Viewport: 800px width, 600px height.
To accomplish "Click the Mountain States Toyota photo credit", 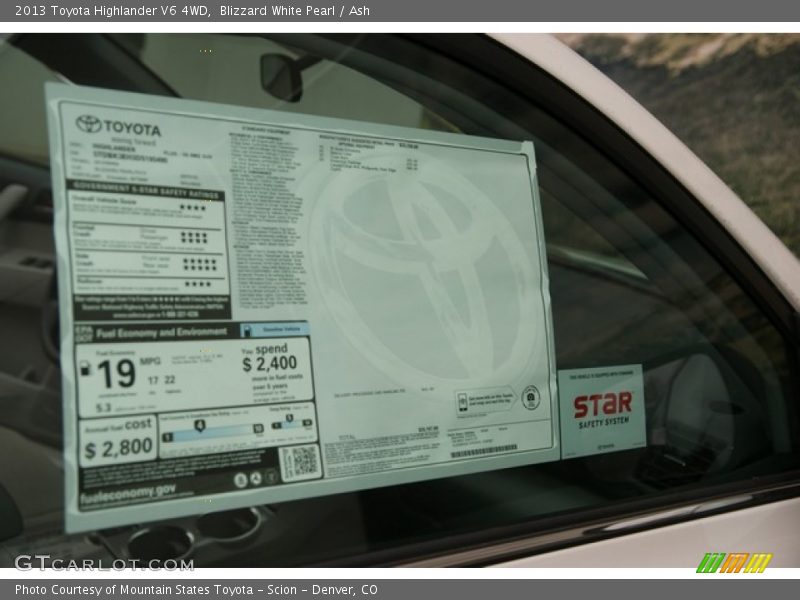I will (x=196, y=590).
